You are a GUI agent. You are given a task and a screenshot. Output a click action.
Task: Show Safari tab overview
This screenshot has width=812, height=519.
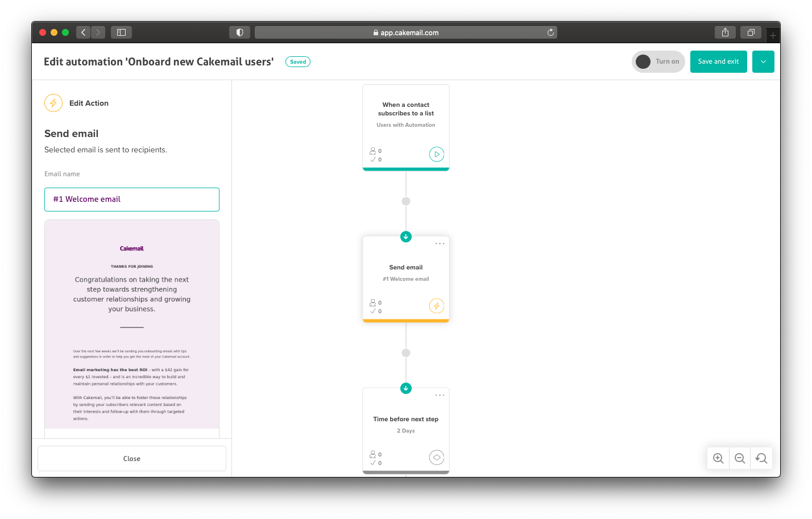[x=751, y=32]
